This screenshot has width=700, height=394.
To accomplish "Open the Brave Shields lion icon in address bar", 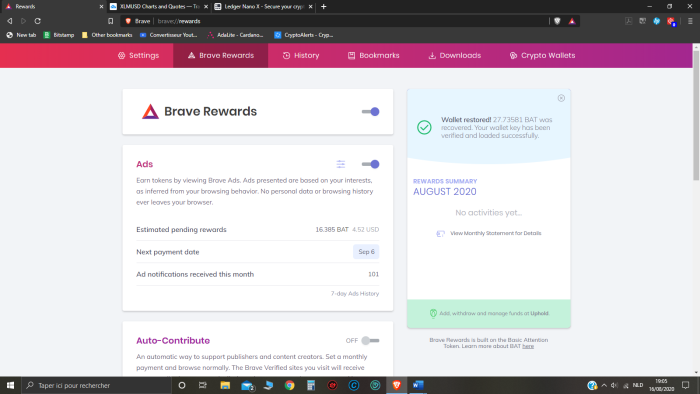I will click(557, 21).
